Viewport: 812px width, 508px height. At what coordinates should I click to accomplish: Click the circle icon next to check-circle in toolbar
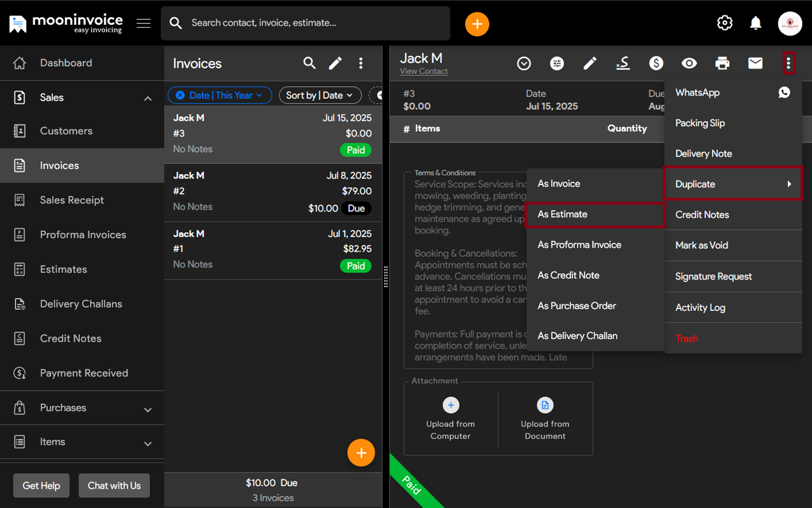pyautogui.click(x=557, y=63)
